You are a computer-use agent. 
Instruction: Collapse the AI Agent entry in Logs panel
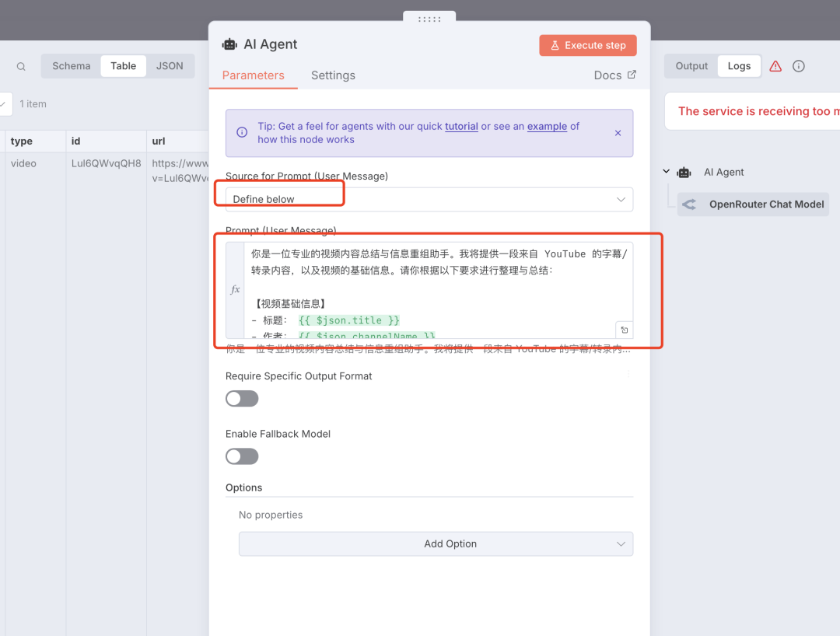(x=666, y=172)
